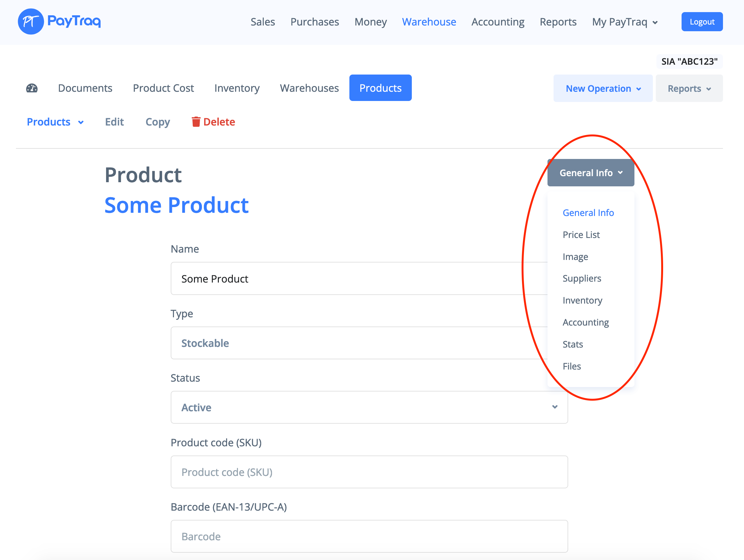Expand the Reports dropdown button
Viewport: 744px width, 560px height.
tap(689, 89)
